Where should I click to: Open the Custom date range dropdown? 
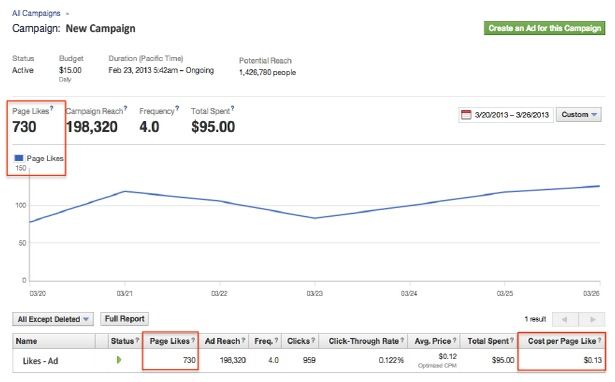click(579, 115)
